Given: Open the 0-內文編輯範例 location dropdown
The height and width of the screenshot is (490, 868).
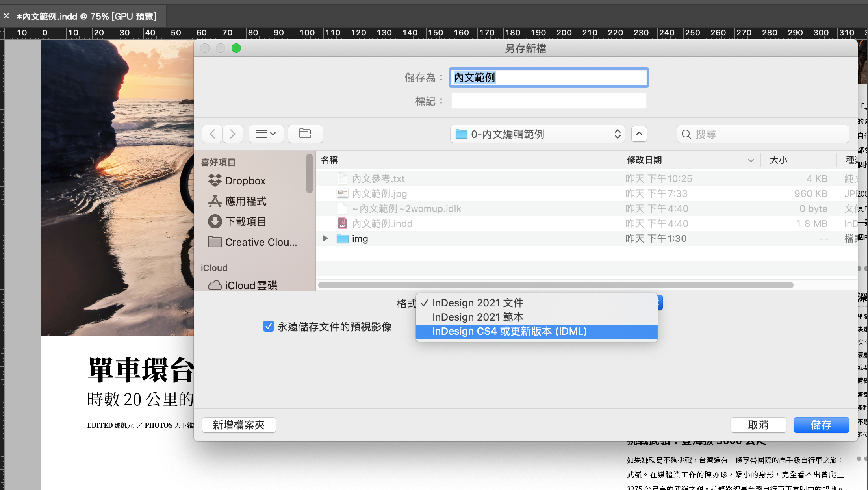Looking at the screenshot, I should [537, 134].
